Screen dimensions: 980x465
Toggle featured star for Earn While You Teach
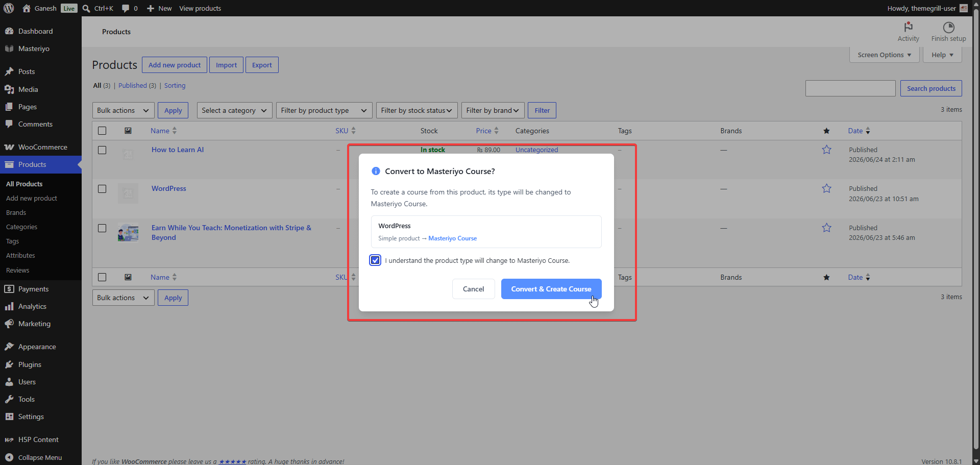826,228
